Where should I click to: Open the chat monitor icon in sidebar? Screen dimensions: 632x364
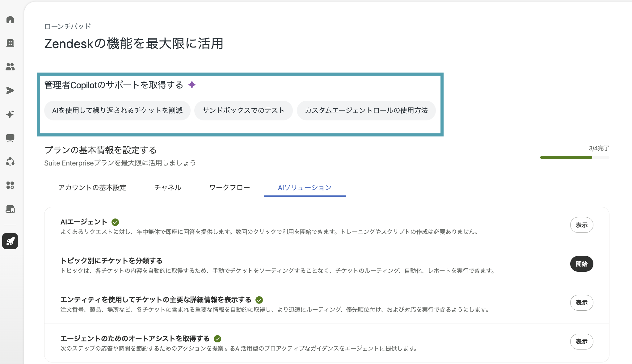10,138
